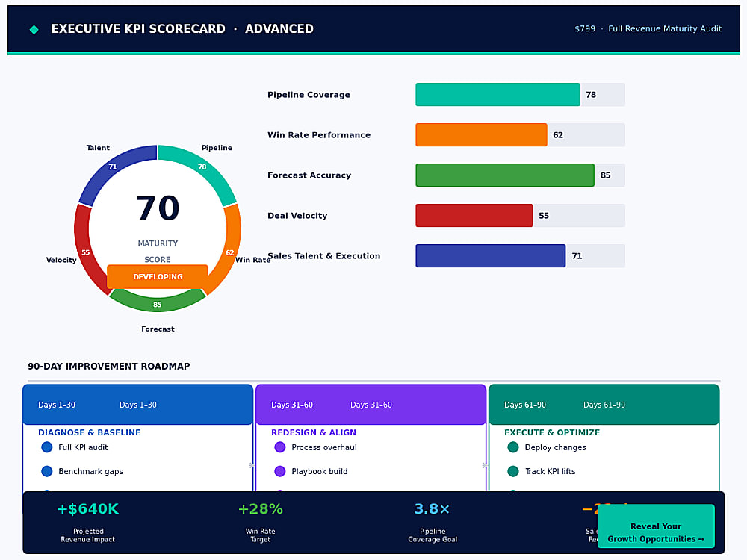Click the 90-Day Improvement Roadmap heading
Screen dimensions: 747x560
point(108,366)
